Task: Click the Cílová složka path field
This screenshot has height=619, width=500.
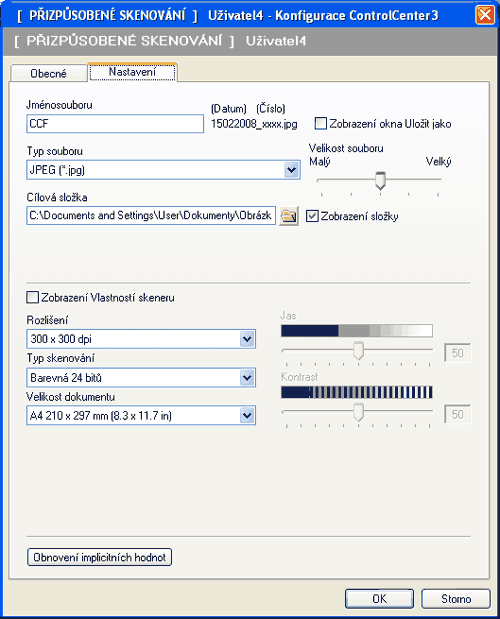Action: click(151, 216)
